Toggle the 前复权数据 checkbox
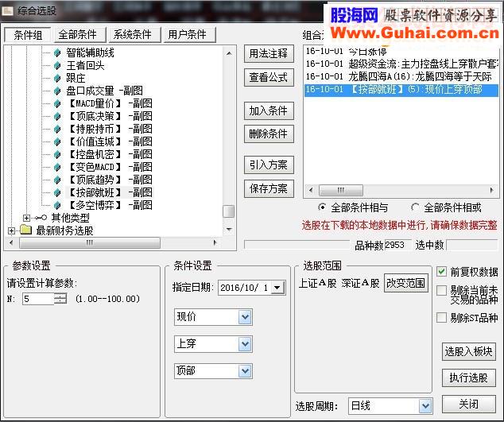Viewport: 504px width, 422px height. point(442,272)
